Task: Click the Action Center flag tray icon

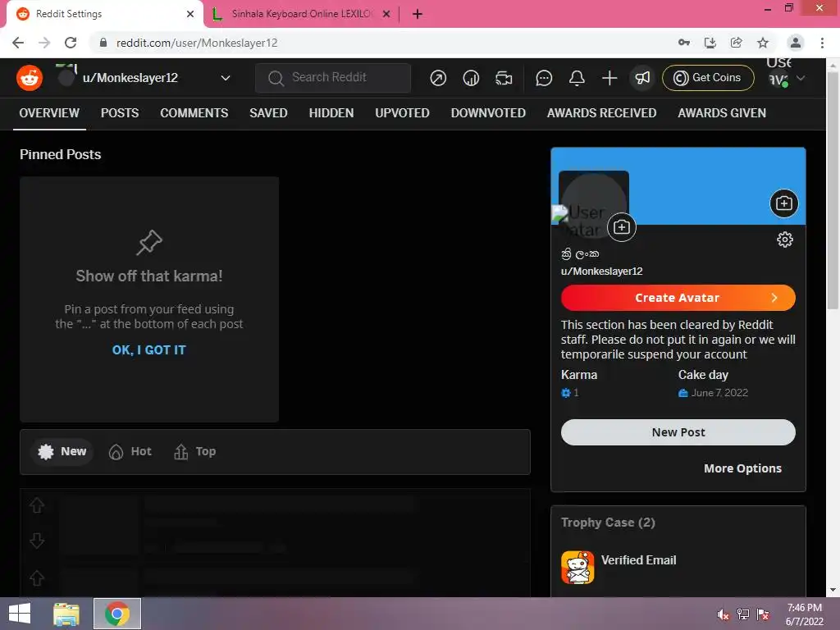Action: [763, 614]
